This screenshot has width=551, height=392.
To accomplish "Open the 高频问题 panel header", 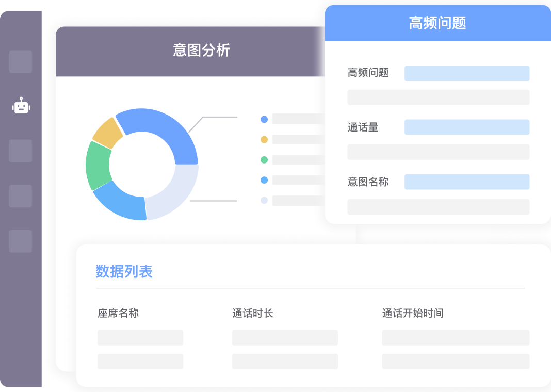I will coord(437,23).
